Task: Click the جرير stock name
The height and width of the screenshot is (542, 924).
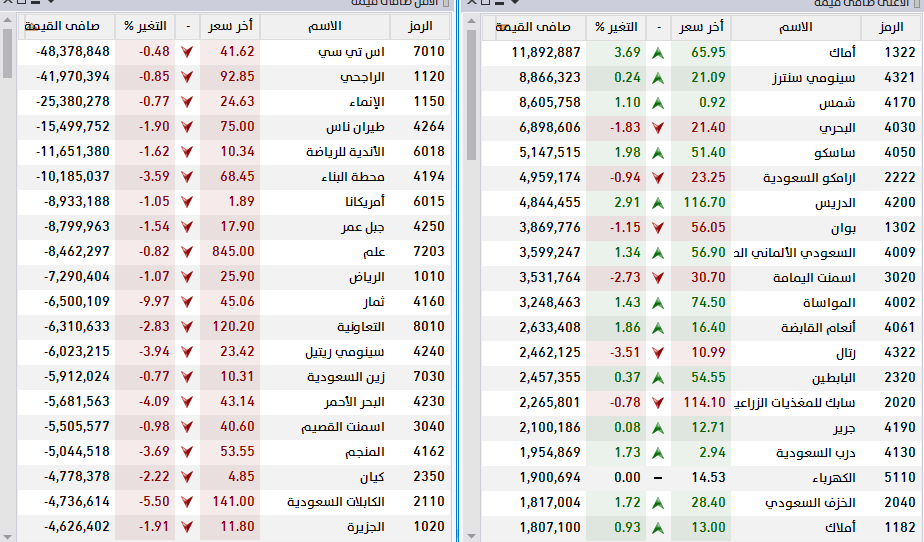Action: tap(844, 428)
